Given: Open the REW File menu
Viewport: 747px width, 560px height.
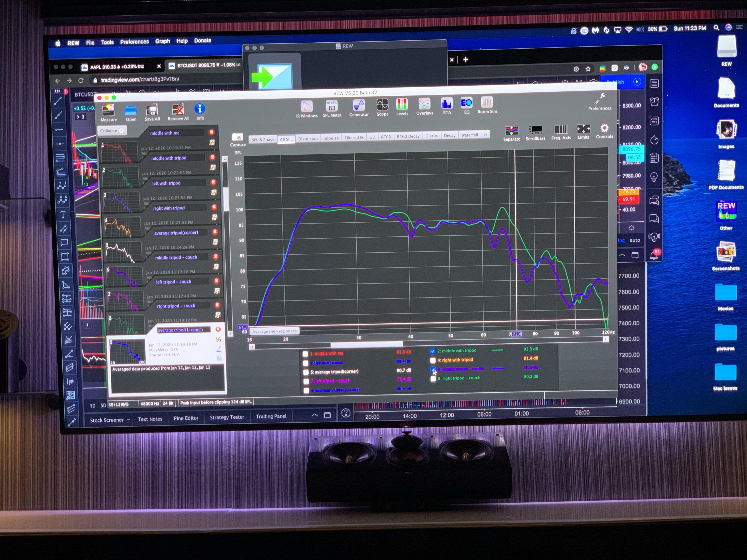Looking at the screenshot, I should [x=90, y=43].
